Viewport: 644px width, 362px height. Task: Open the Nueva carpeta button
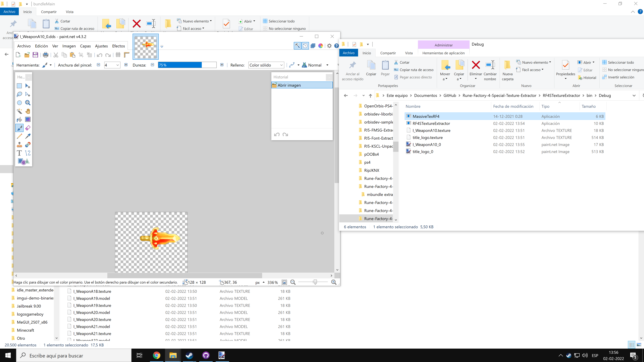point(507,70)
